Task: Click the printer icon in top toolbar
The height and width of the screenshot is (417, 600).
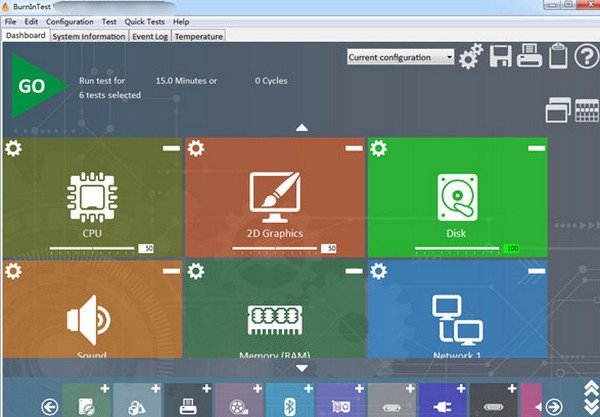Action: point(529,57)
